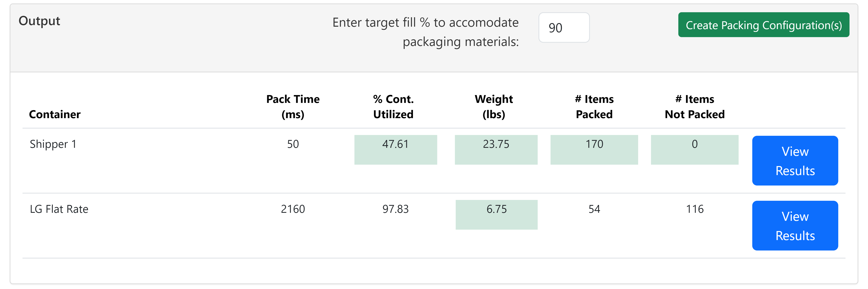
Task: View Results for the Shipper 1 container
Action: point(794,161)
